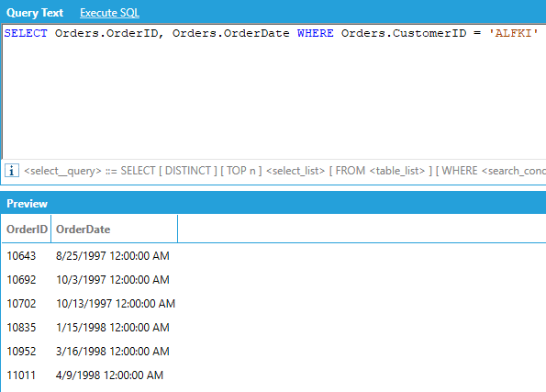Select the Preview panel header
This screenshot has width=546, height=392.
[x=273, y=204]
